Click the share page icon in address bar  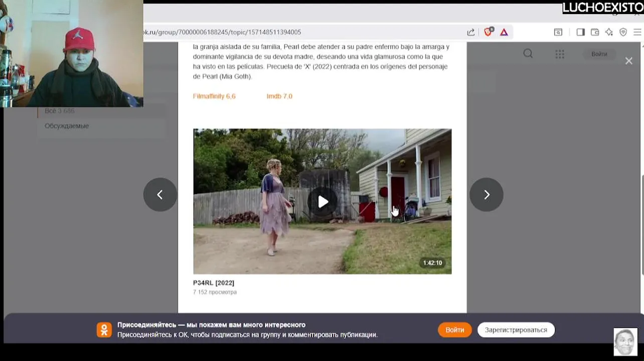[470, 32]
